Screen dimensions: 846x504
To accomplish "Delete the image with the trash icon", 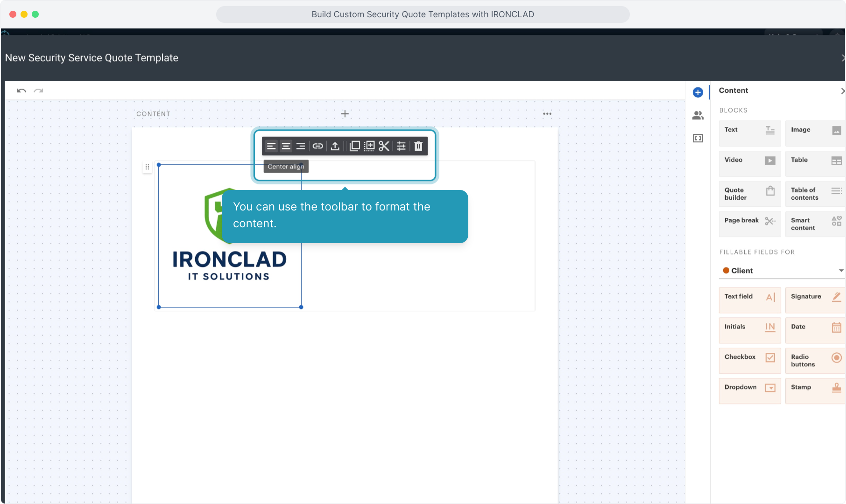I will [418, 147].
